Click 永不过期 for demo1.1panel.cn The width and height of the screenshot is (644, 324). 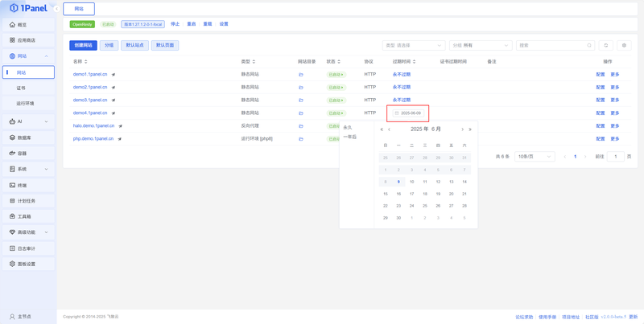(402, 75)
